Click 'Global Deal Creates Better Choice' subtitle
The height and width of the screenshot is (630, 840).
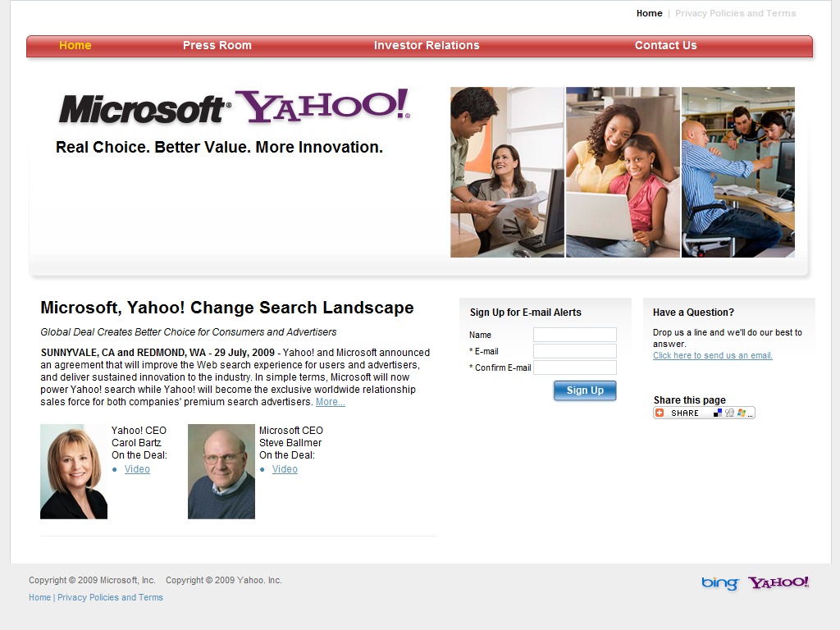tap(189, 332)
